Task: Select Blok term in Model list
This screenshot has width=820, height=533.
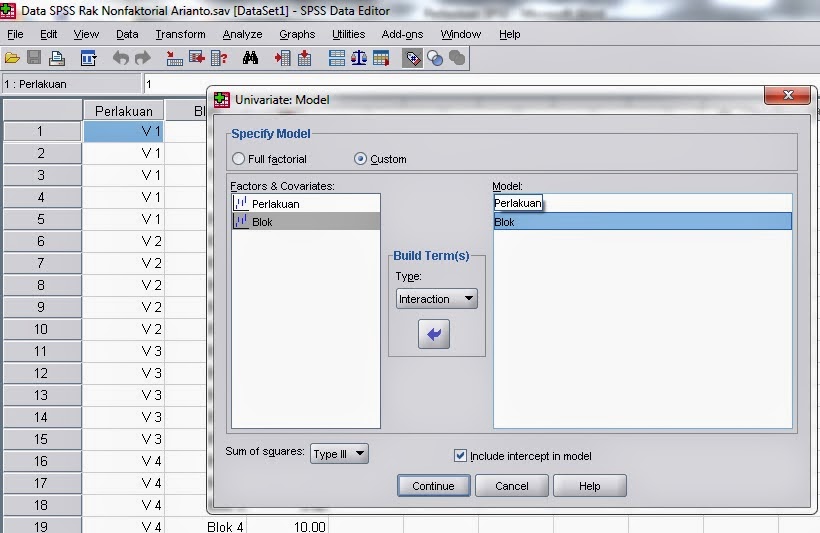Action: [x=643, y=221]
